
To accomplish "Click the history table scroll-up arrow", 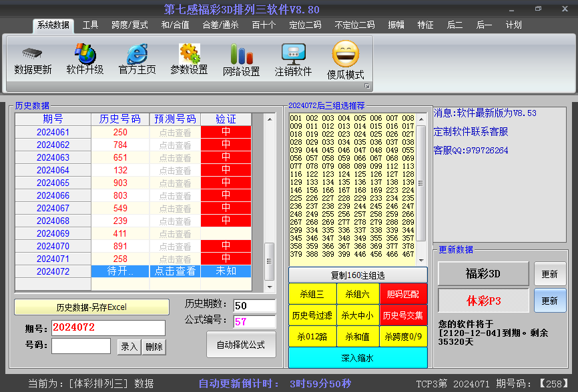I will coord(270,120).
